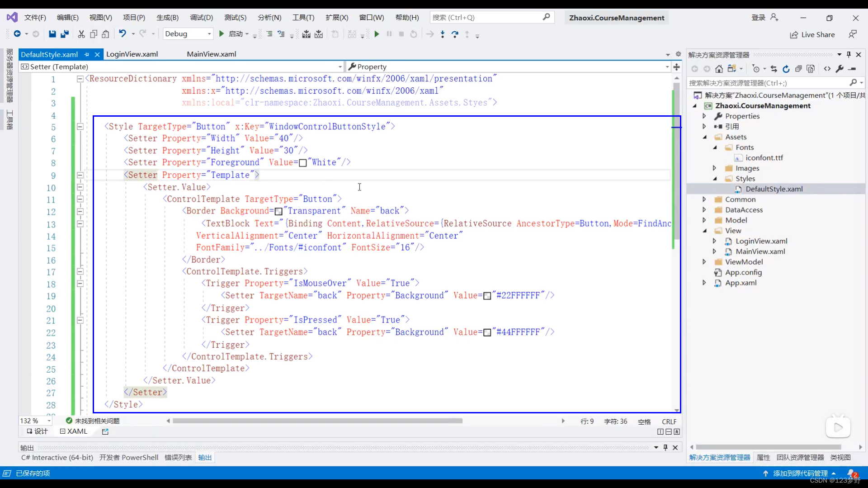Open the Debug configuration dropdown
Image resolution: width=868 pixels, height=488 pixels.
pos(188,34)
